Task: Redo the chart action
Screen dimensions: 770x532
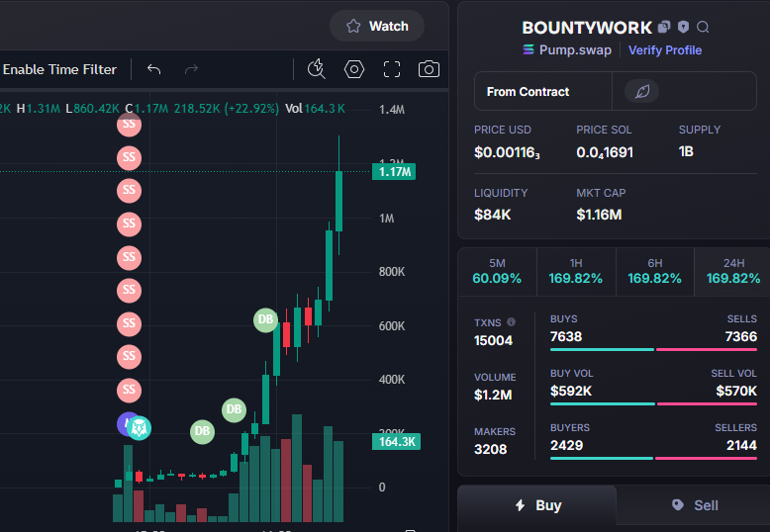Action: pyautogui.click(x=192, y=69)
